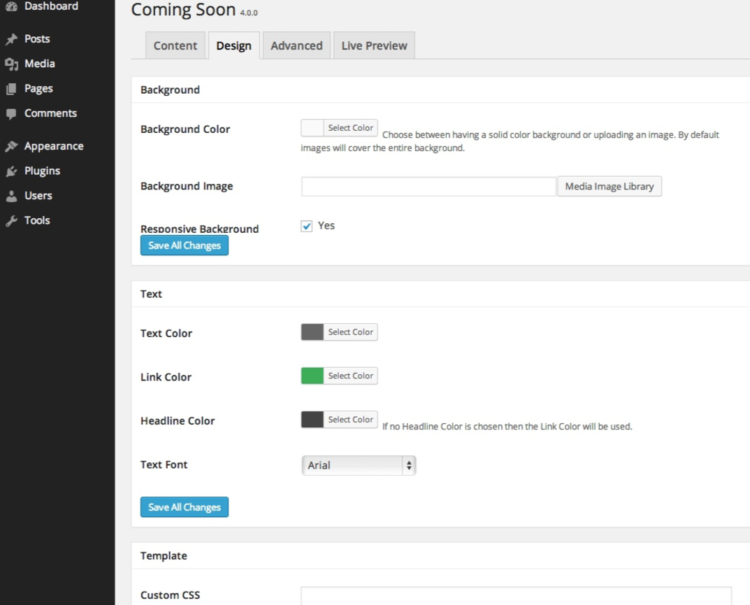750x605 pixels.
Task: Open the Text Font Arial dropdown
Action: click(x=359, y=465)
